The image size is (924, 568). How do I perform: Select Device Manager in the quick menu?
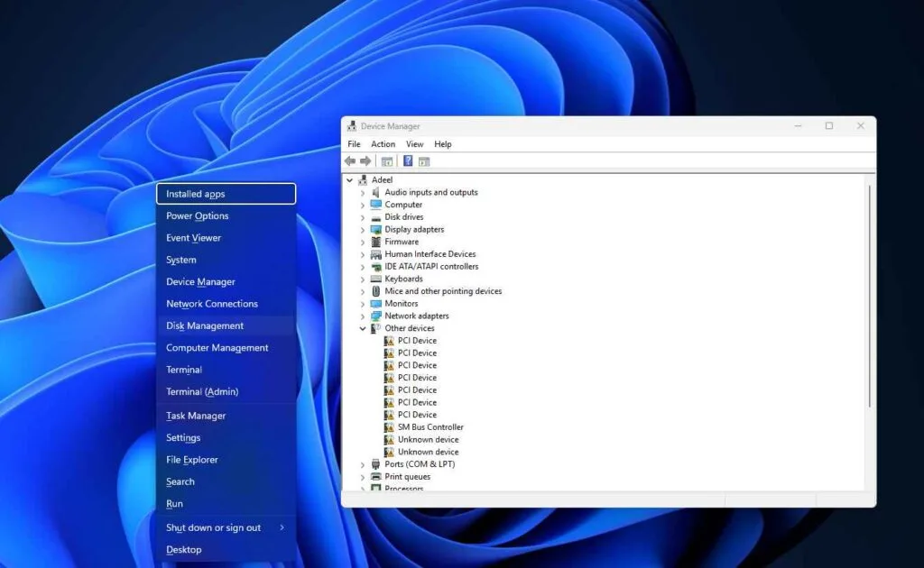[x=226, y=282]
